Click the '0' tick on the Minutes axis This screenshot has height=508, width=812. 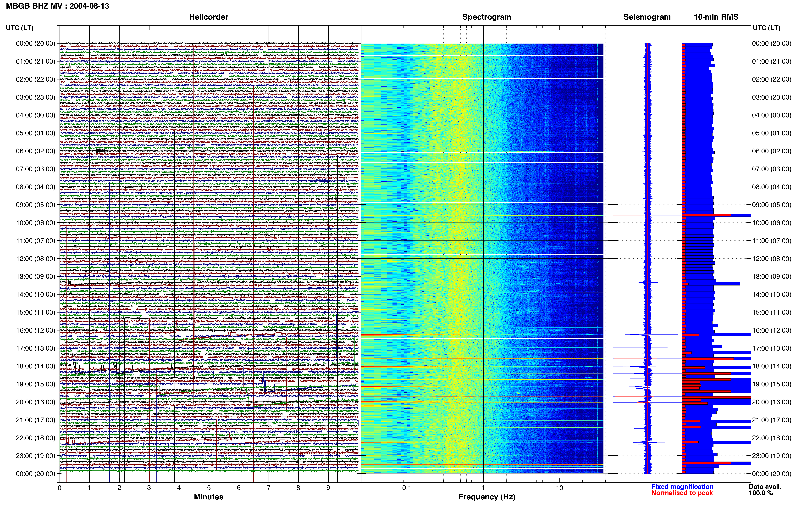click(x=59, y=488)
